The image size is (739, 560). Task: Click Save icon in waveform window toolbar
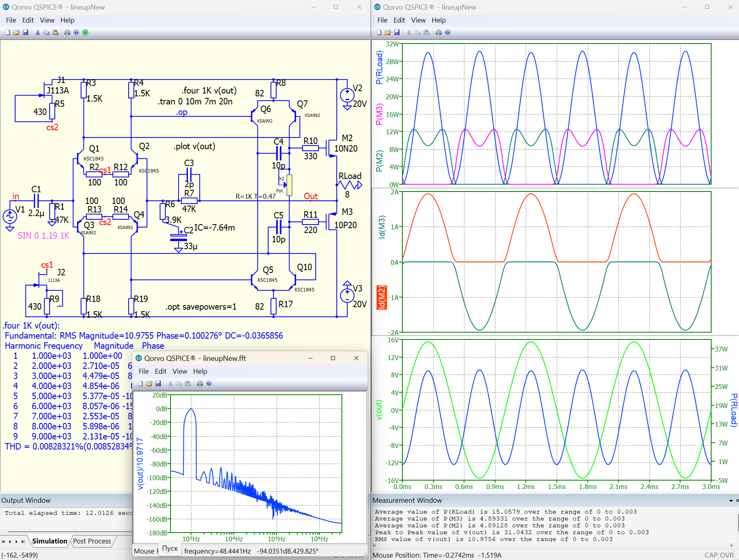click(397, 33)
